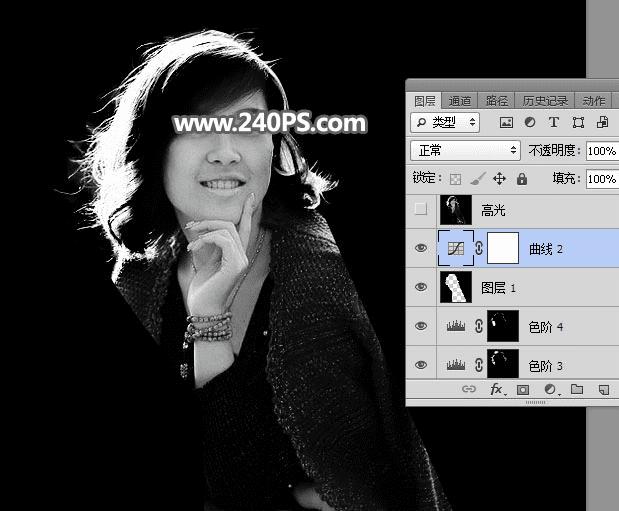Viewport: 619px width, 511px height.
Task: Click the 色阶 3 levels adjustment icon
Action: [x=456, y=365]
